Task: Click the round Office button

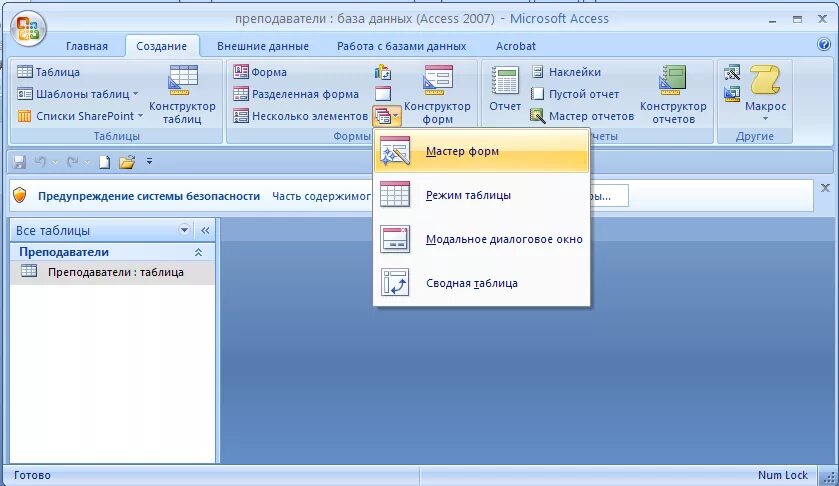Action: click(x=28, y=28)
